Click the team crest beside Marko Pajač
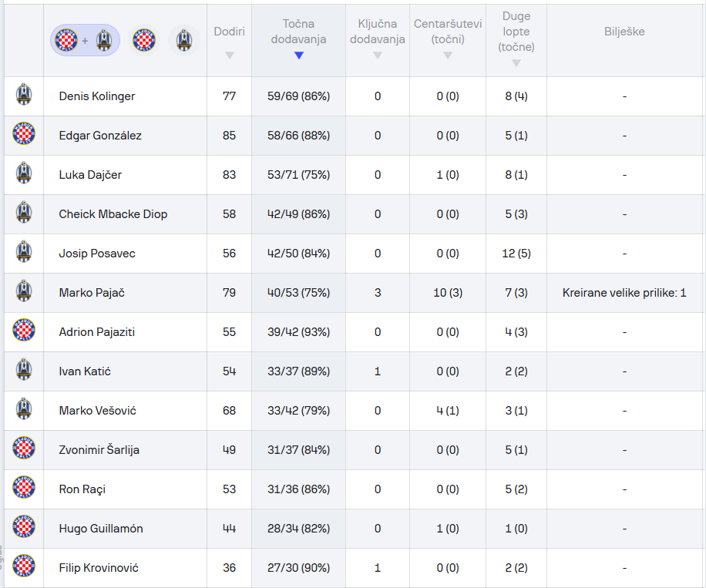The width and height of the screenshot is (706, 588). click(24, 292)
